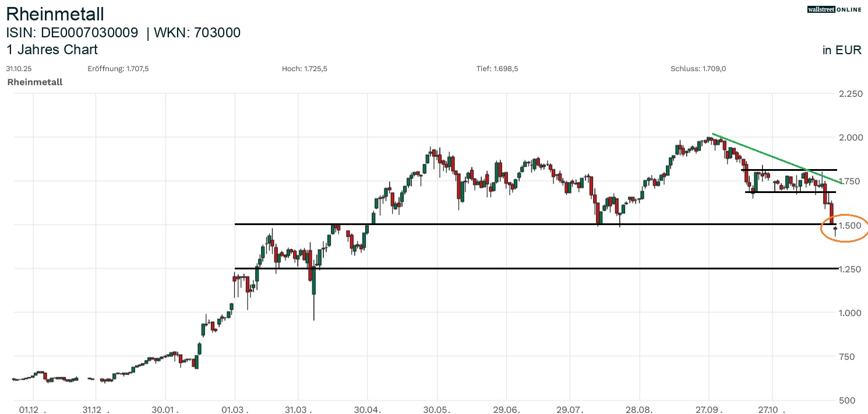The height and width of the screenshot is (414, 868).
Task: Select the ISIN DE0007030009 text
Action: 72,33
